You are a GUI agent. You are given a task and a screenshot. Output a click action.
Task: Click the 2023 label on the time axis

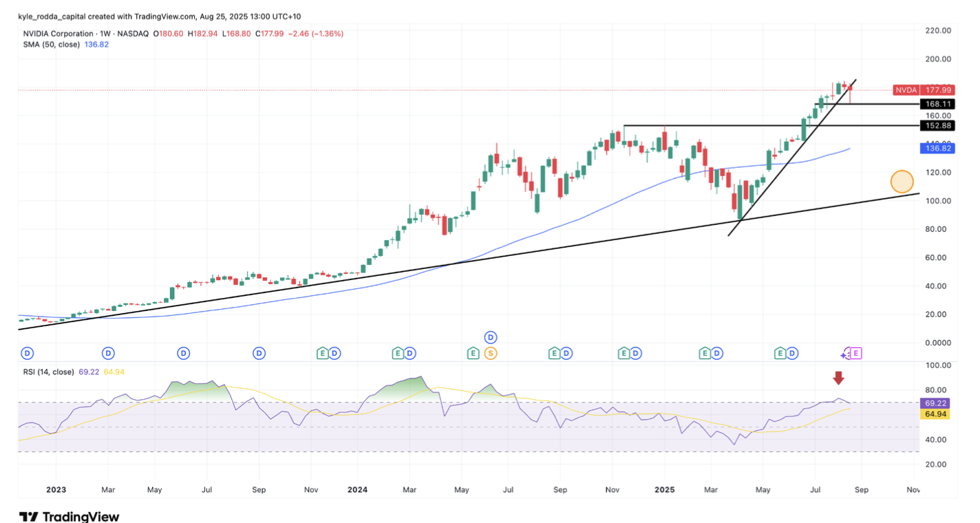pyautogui.click(x=56, y=490)
